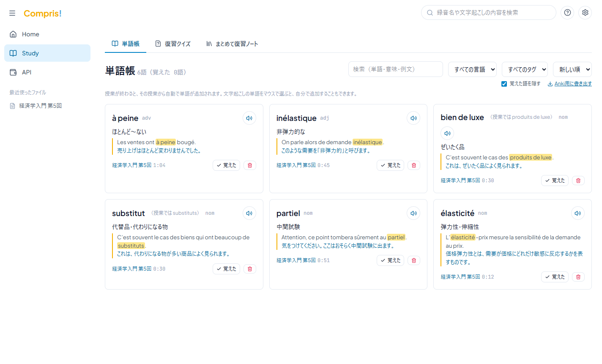Viewport: 602px width, 364px height.
Task: Mark inélastique as 覚えた
Action: (x=390, y=165)
